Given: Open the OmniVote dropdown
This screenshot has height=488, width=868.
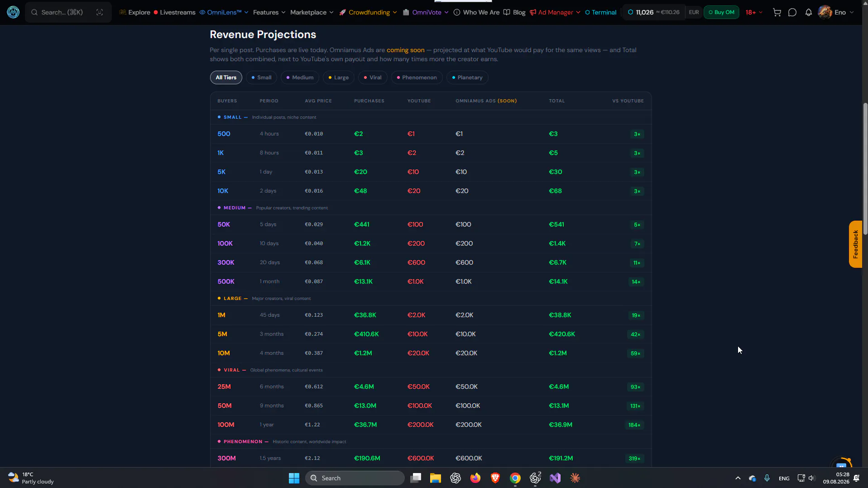Looking at the screenshot, I should pos(426,12).
